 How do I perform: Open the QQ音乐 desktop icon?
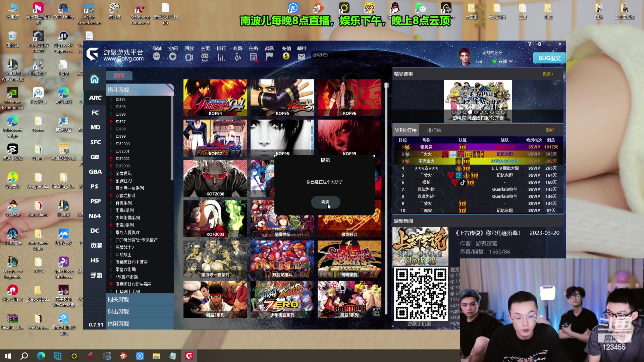coord(13,180)
